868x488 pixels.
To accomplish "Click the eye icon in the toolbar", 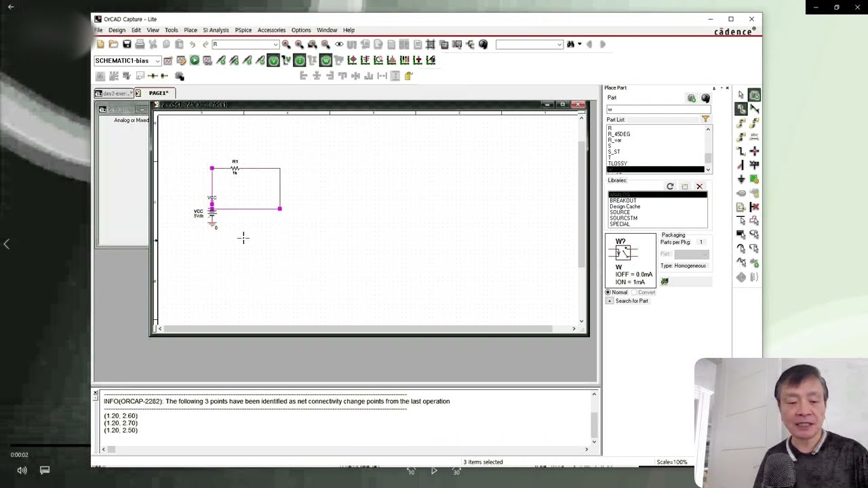I will 339,44.
